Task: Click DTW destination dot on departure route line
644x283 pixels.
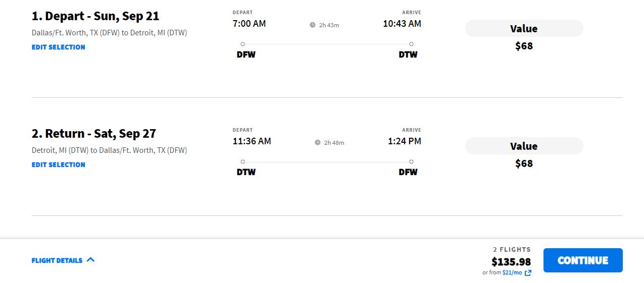Action: 411,44
